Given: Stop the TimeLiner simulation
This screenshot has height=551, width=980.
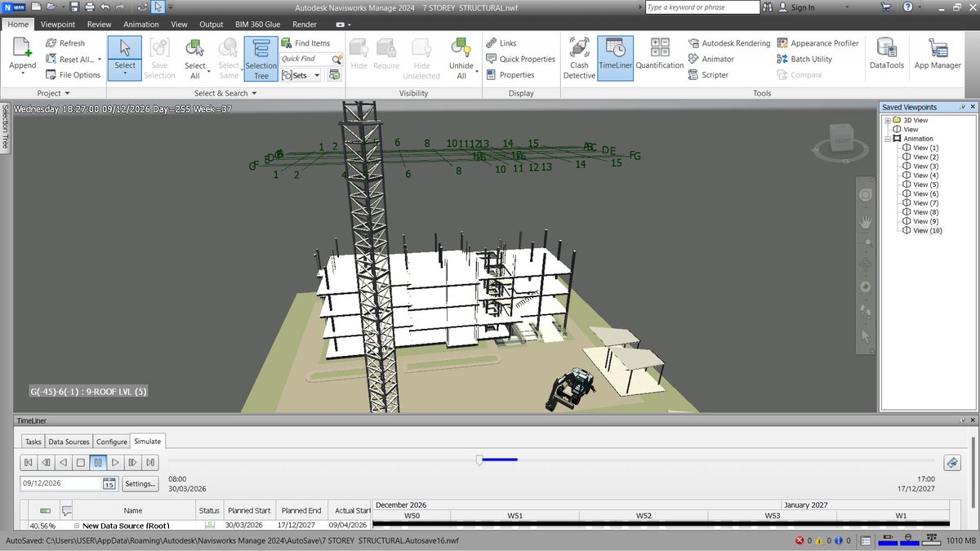Looking at the screenshot, I should point(80,463).
